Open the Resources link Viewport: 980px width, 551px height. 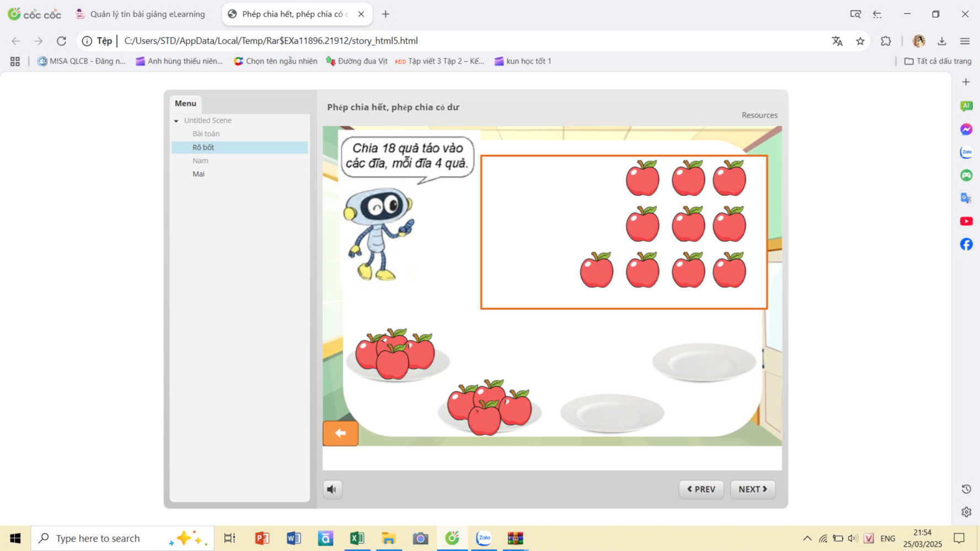coord(759,115)
